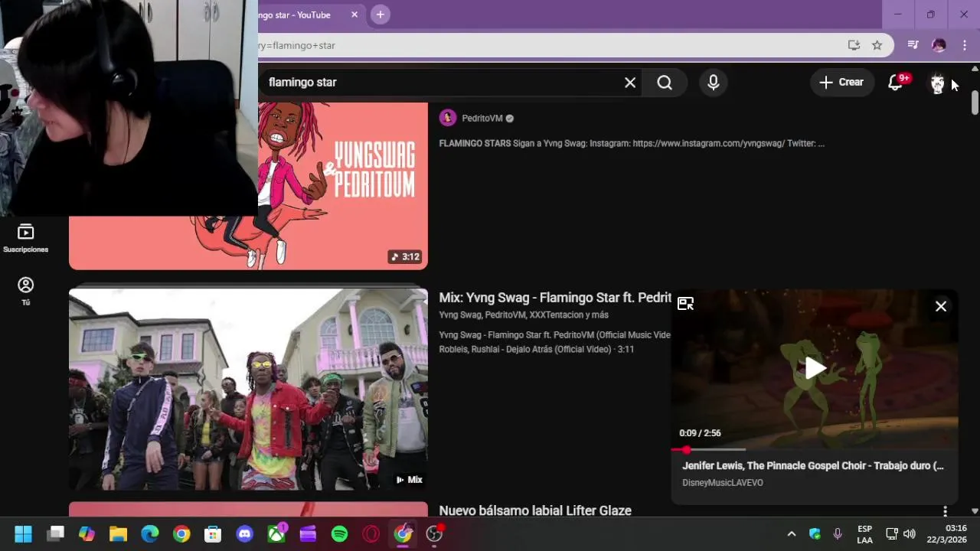Select the 'flamingo star - YouTube' tab
Viewport: 980px width, 551px height.
[x=306, y=15]
